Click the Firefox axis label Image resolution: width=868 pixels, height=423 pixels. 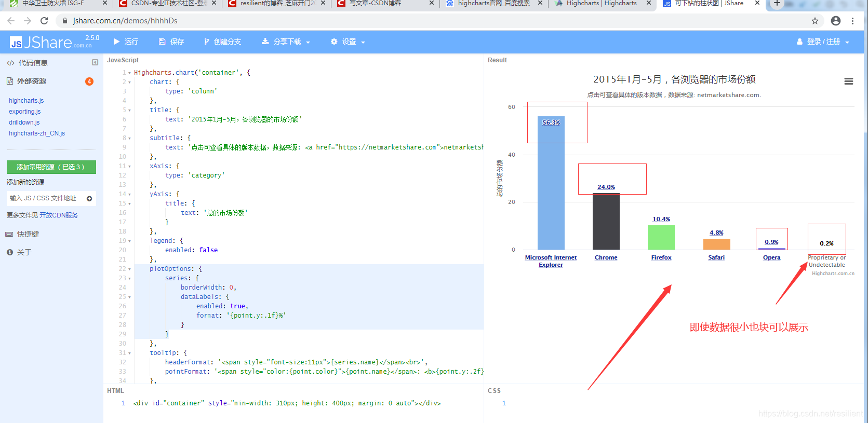click(661, 257)
